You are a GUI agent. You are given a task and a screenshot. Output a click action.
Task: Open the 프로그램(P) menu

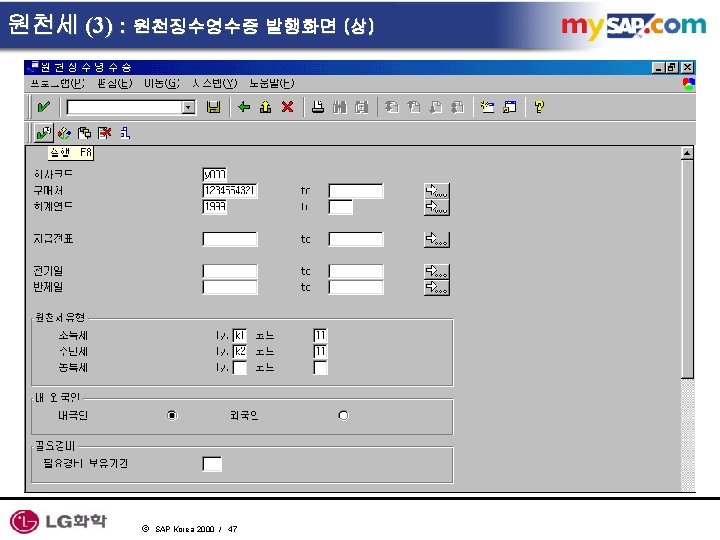[x=57, y=84]
